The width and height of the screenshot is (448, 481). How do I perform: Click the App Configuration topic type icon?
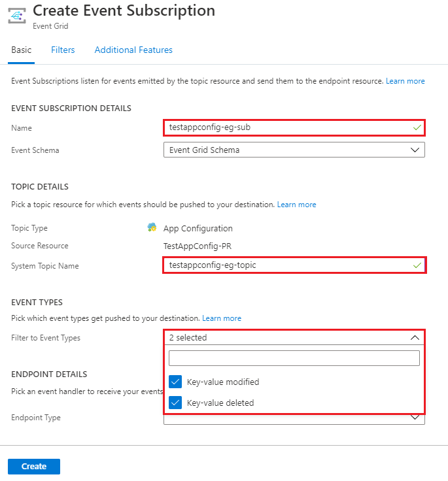pos(152,227)
